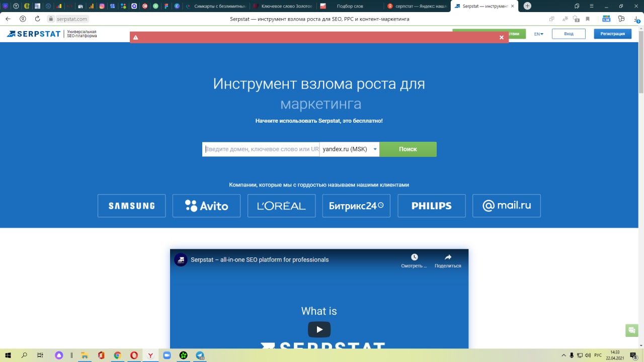Image resolution: width=644 pixels, height=362 pixels.
Task: Click the 'Поделиться' share icon on video
Action: (448, 257)
